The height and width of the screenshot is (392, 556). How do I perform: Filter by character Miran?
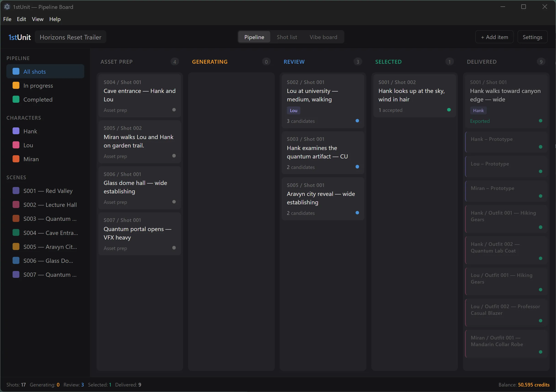(45, 159)
